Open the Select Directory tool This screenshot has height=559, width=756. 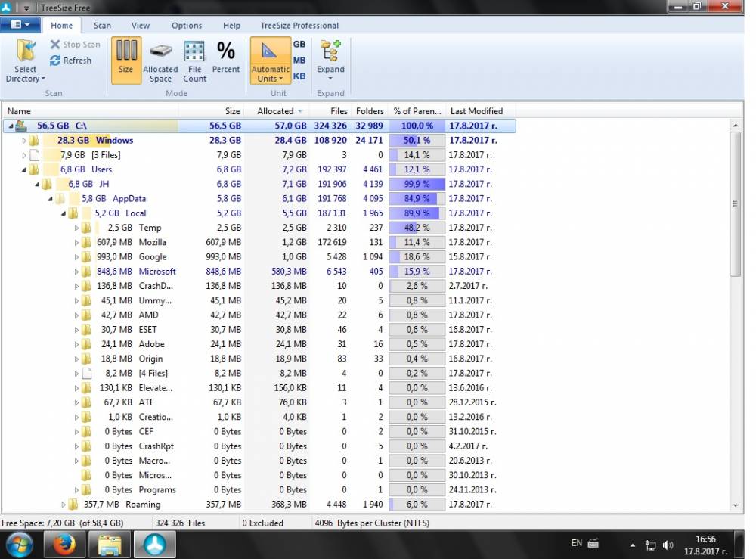[x=26, y=61]
